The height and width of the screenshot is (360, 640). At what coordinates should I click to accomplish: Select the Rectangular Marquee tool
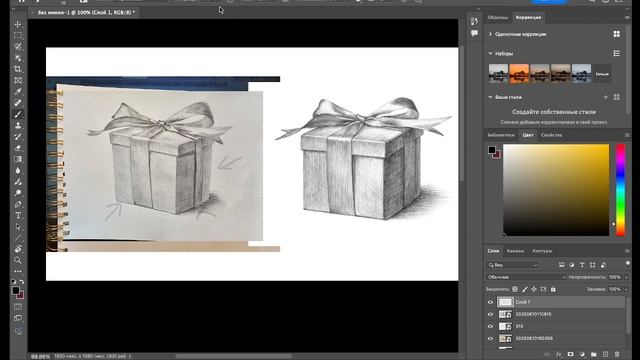click(18, 36)
